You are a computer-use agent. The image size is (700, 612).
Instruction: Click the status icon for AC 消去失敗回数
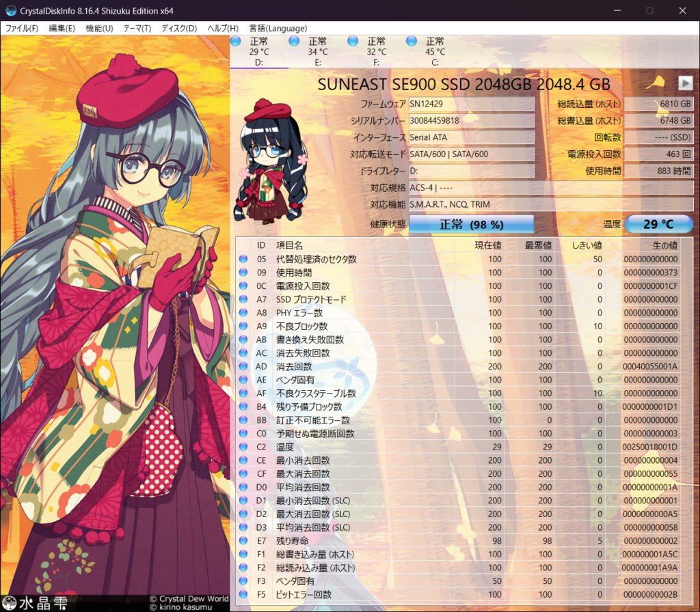[x=243, y=353]
